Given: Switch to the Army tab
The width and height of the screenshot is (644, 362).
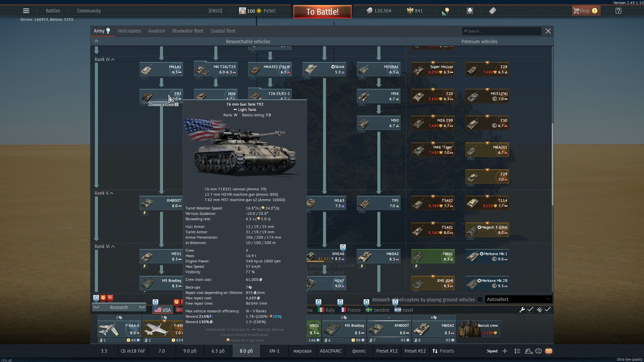Looking at the screenshot, I should click(102, 31).
